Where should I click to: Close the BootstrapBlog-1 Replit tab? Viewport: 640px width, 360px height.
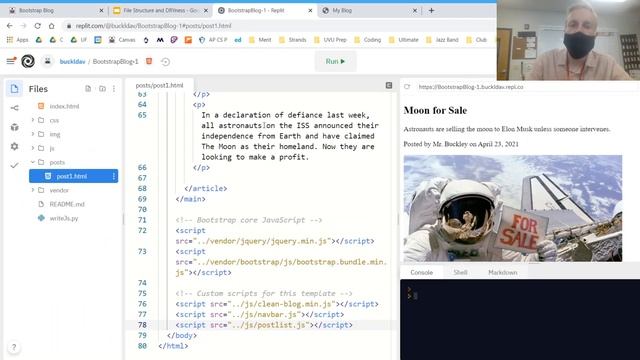click(x=310, y=11)
